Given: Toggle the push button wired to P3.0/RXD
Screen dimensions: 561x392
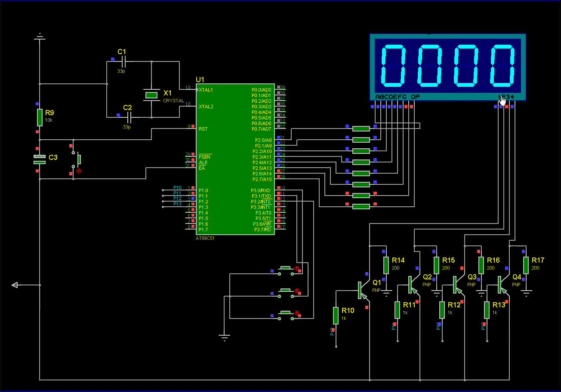Looking at the screenshot, I should [286, 270].
